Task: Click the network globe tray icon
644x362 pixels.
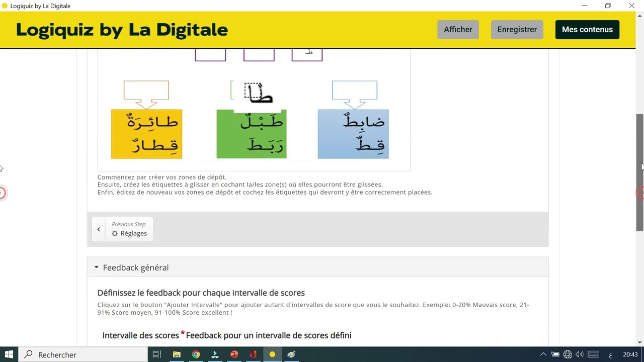Action: tap(568, 354)
